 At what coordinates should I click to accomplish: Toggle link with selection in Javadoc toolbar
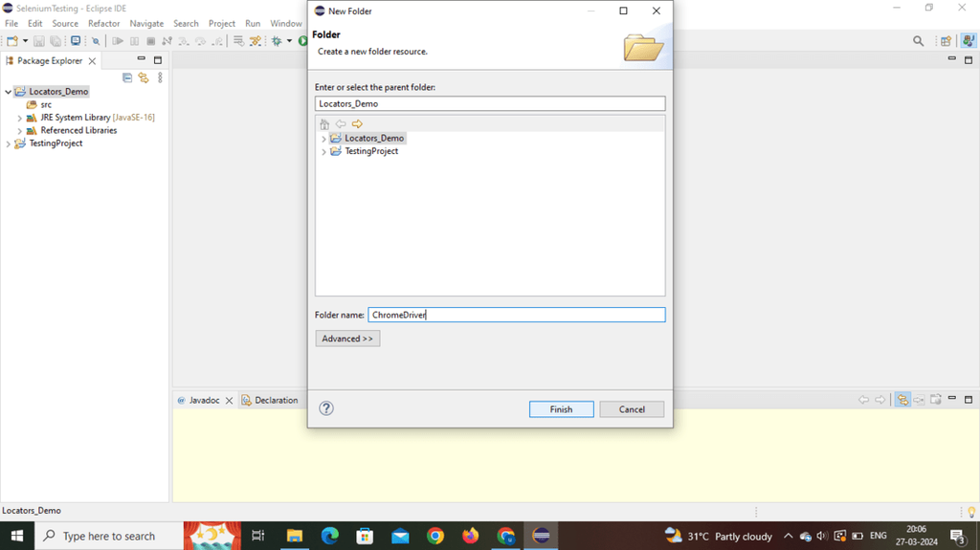coord(902,400)
